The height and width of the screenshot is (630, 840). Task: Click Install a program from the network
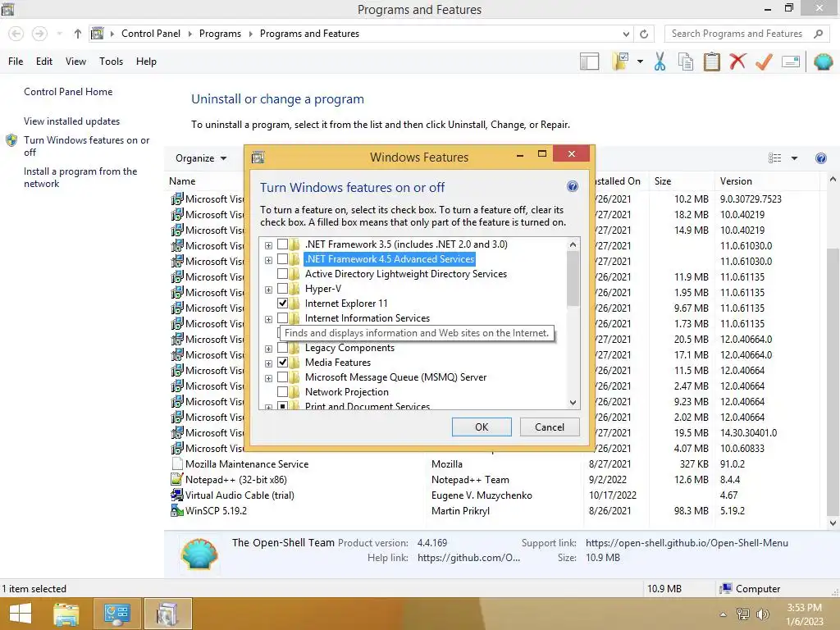(x=80, y=177)
